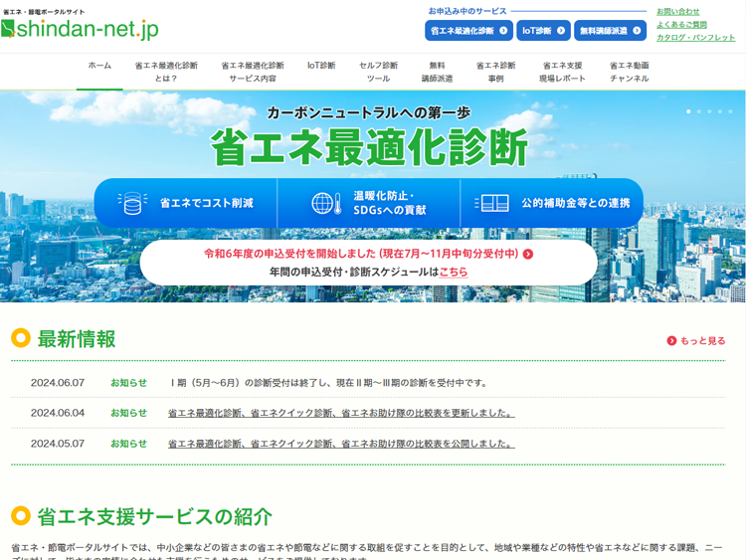Click red arrow icon beside 令和6年度 notice
Image resolution: width=746 pixels, height=560 pixels.
click(528, 254)
